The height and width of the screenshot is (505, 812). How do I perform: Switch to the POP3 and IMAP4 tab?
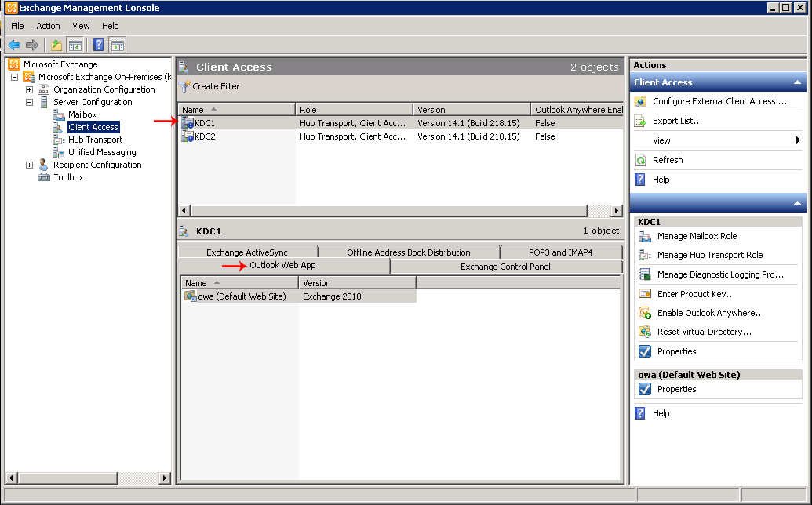[x=561, y=252]
